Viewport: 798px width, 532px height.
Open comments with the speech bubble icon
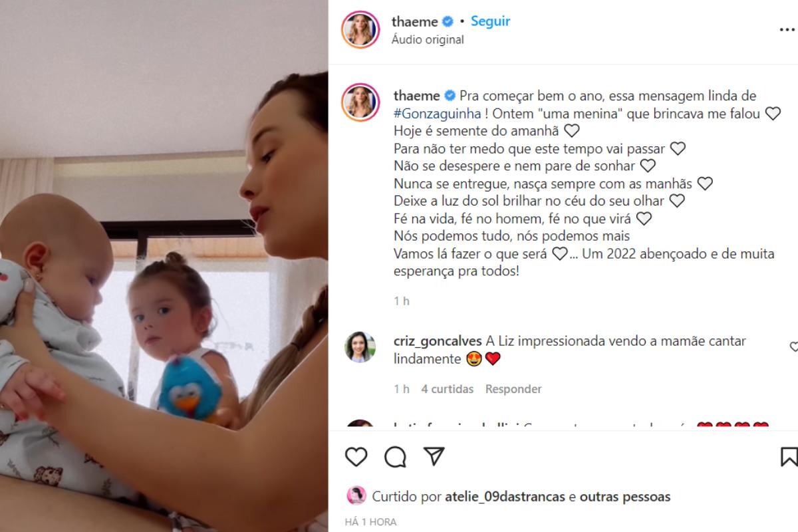(x=395, y=457)
